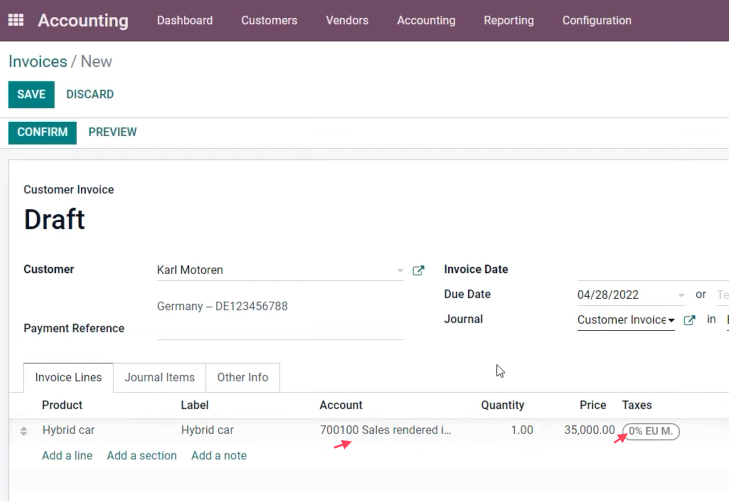
Task: Open Customer Invoice journal external link
Action: [x=689, y=320]
